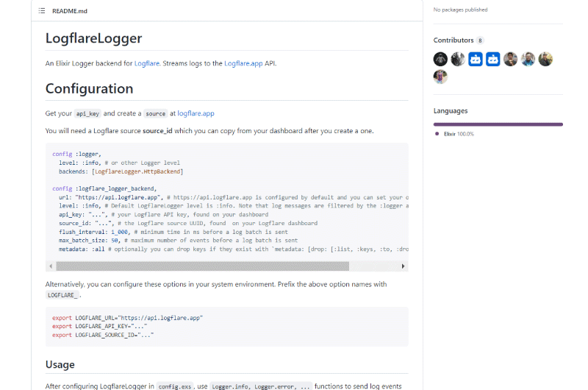Click the api_key inline code

pyautogui.click(x=87, y=114)
